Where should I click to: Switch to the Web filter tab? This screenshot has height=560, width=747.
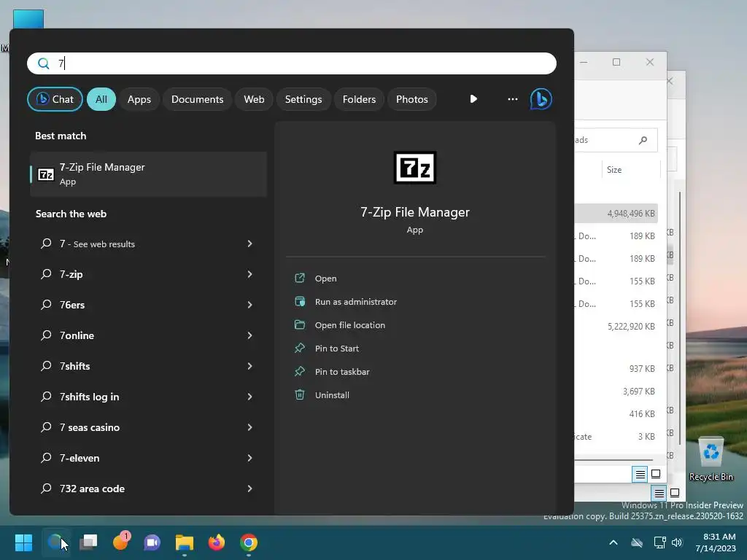pyautogui.click(x=254, y=99)
